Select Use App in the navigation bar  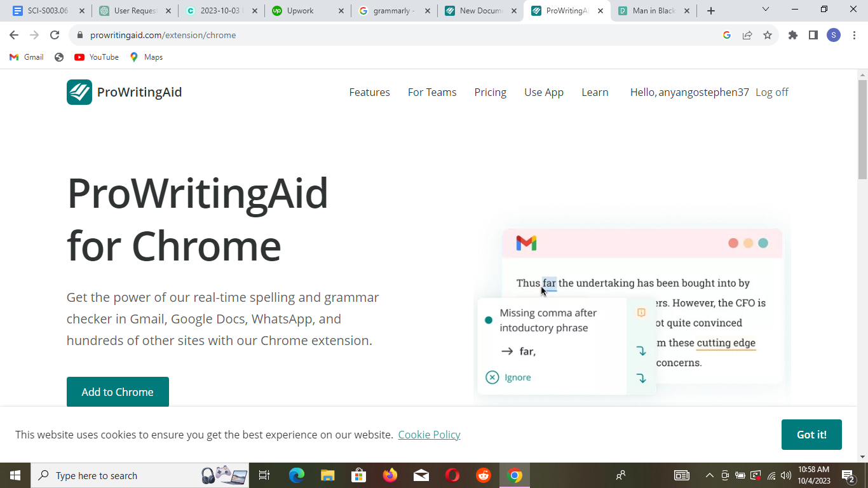point(543,92)
